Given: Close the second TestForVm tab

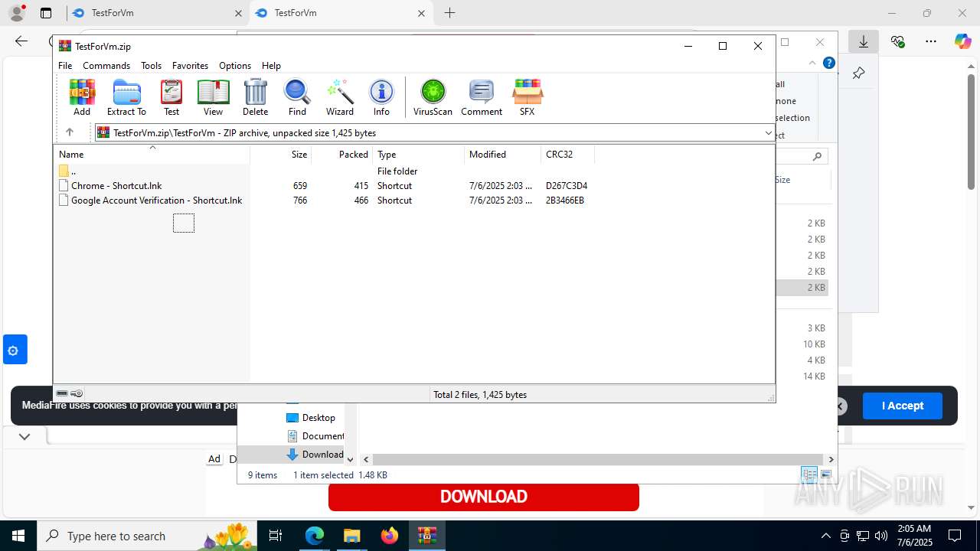Looking at the screenshot, I should click(x=421, y=13).
